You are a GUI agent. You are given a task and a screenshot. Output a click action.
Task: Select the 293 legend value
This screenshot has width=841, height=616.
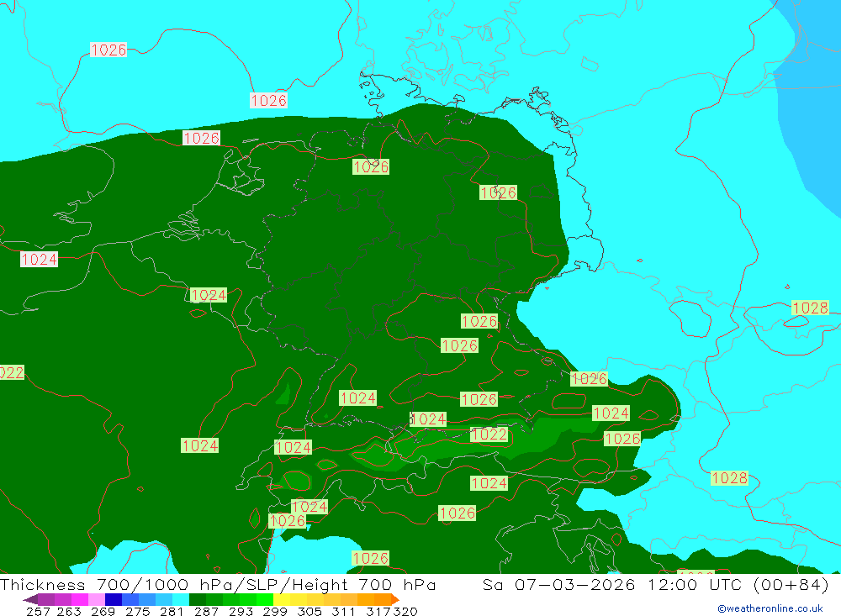pyautogui.click(x=241, y=611)
